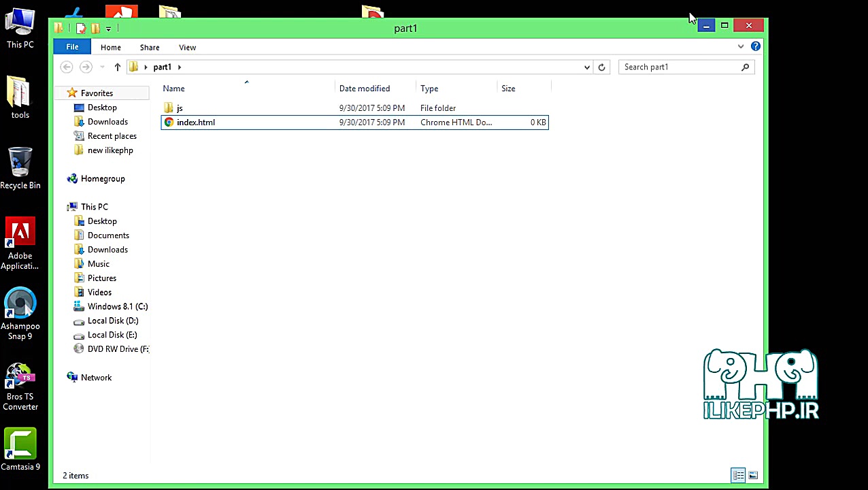
Task: Select Ashampoo Snap 9 desktop shortcut
Action: (20, 314)
